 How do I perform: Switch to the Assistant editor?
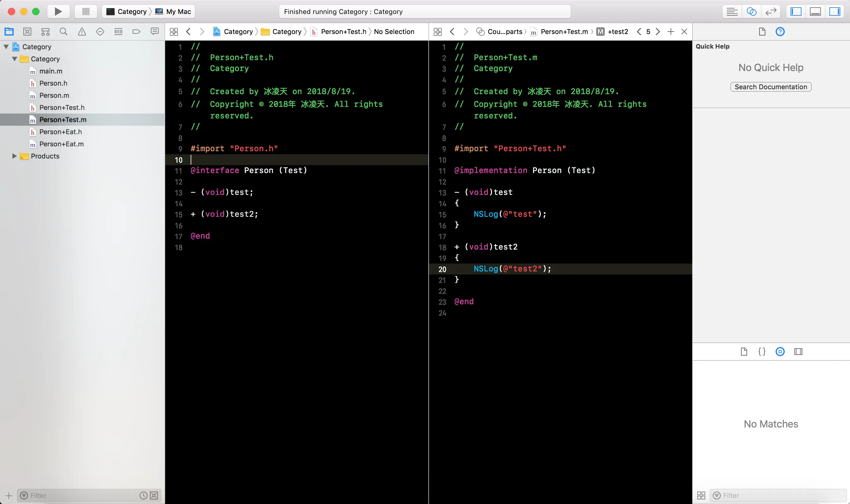pos(752,12)
